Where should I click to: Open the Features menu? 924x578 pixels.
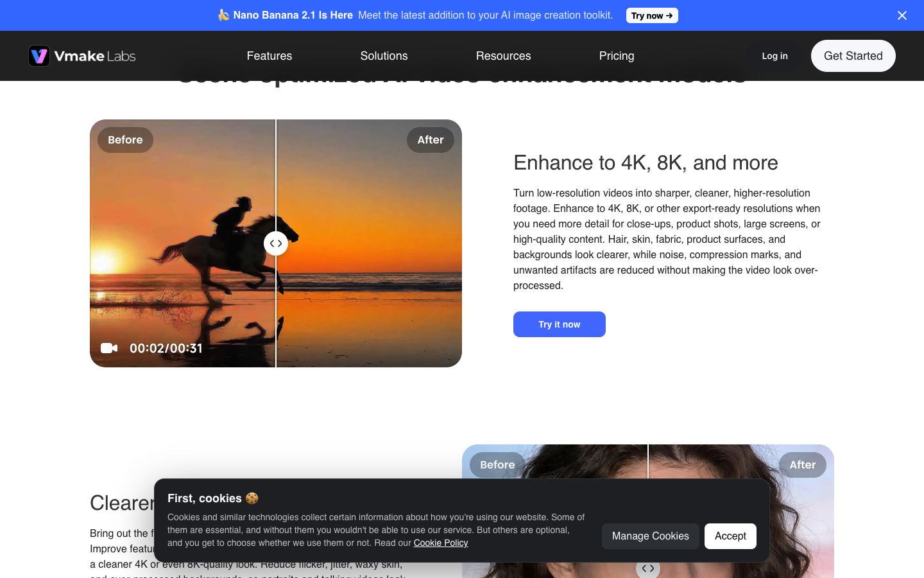pyautogui.click(x=269, y=56)
